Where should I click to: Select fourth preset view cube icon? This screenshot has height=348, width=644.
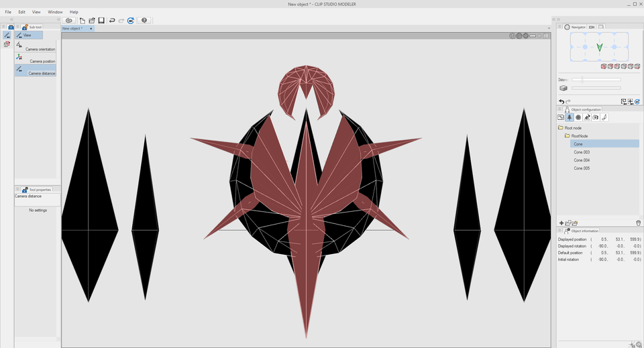click(x=623, y=66)
